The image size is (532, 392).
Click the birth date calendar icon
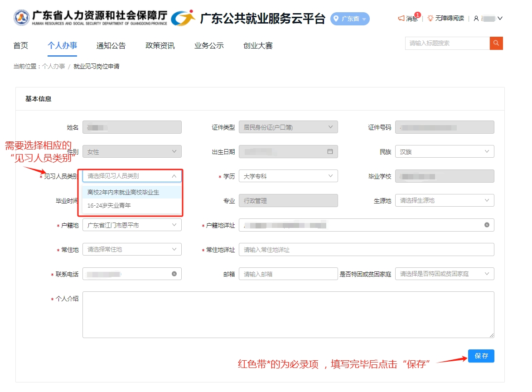pos(330,151)
